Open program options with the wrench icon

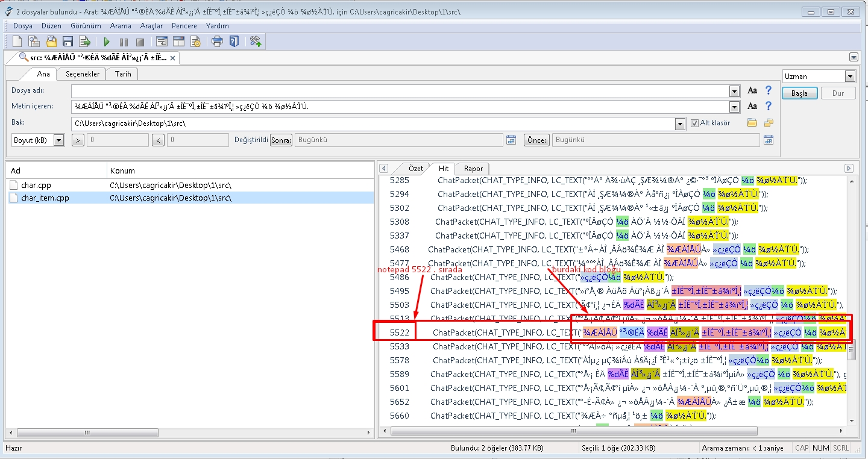[255, 41]
